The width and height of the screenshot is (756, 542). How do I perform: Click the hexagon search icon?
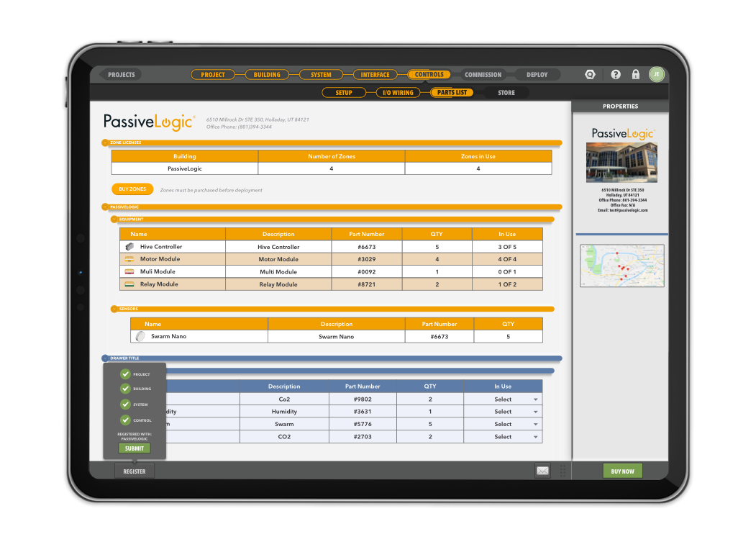tap(590, 74)
